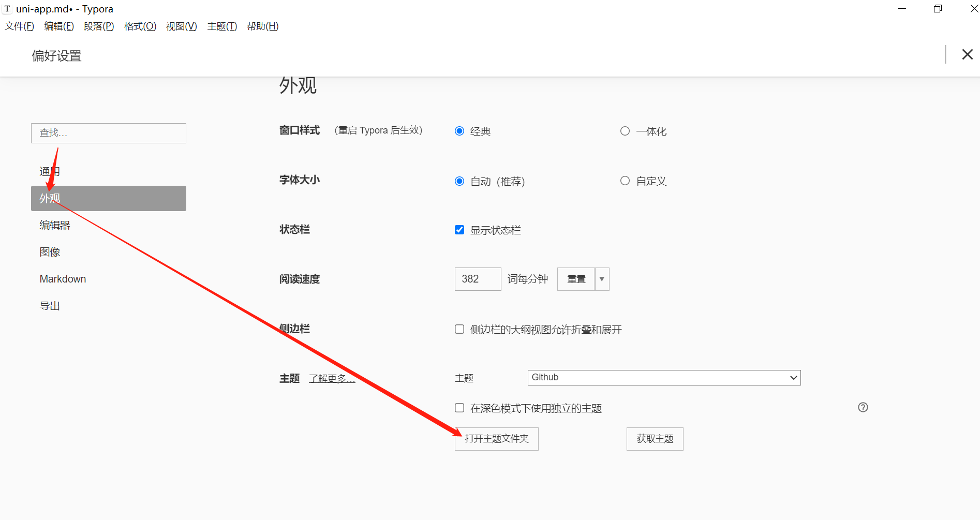Image resolution: width=980 pixels, height=520 pixels.
Task: Select 编辑器 in the settings sidebar
Action: coord(54,225)
